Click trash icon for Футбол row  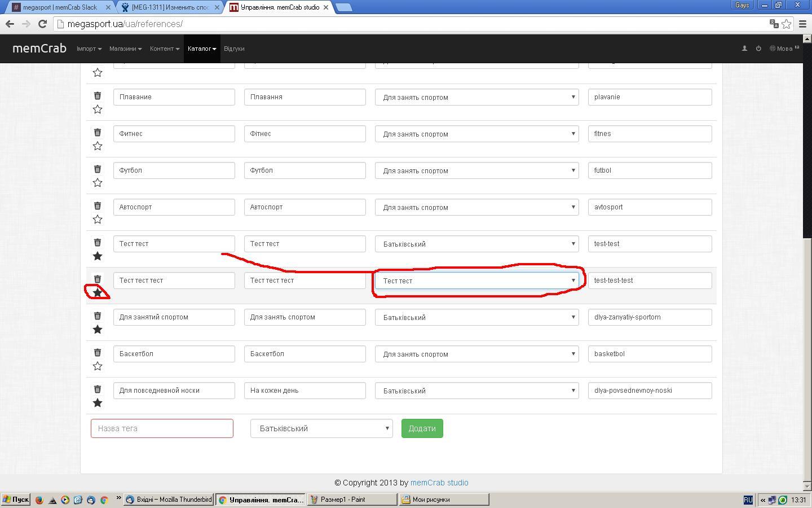[98, 169]
